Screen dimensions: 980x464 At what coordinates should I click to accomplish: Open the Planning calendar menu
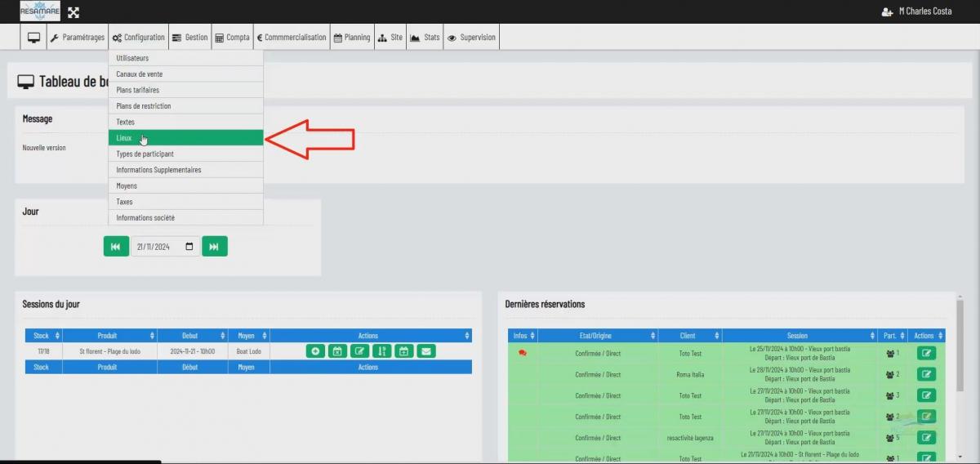pos(352,38)
